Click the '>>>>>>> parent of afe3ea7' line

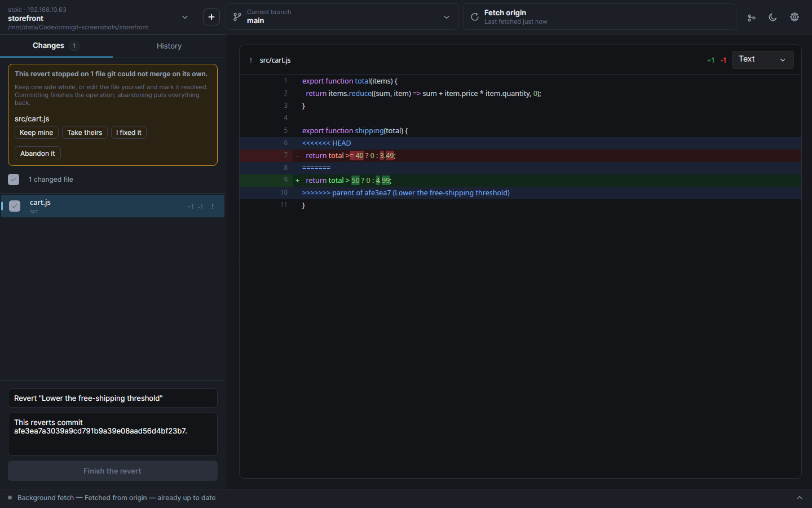point(520,193)
